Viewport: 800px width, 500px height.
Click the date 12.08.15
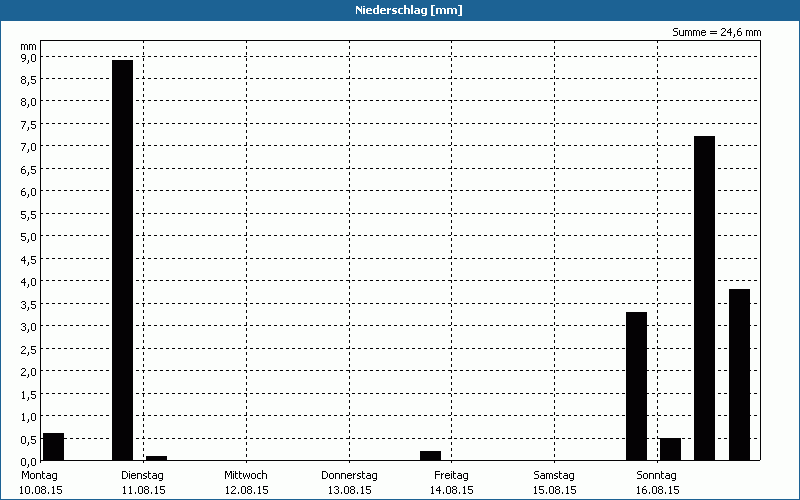(x=246, y=490)
